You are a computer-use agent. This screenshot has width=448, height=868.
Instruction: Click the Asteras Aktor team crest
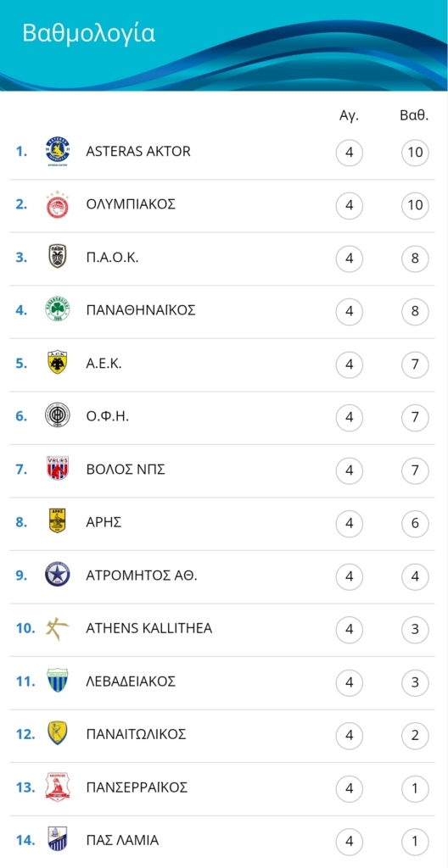(58, 151)
